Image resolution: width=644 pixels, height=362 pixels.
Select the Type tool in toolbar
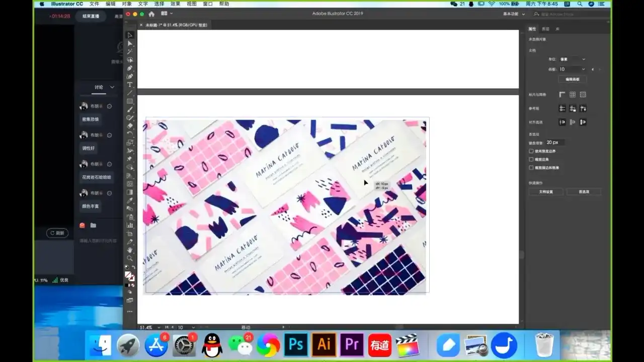130,84
